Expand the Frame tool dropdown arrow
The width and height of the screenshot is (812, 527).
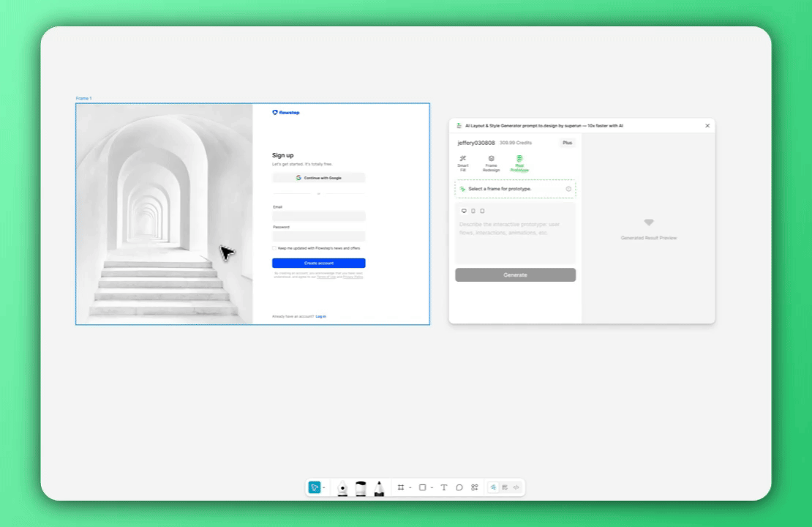[410, 487]
